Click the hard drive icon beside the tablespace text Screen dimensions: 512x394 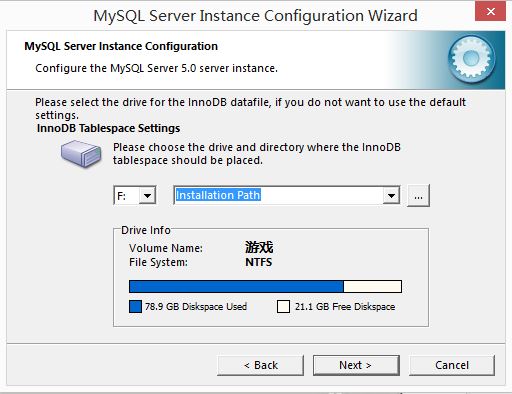tap(81, 153)
